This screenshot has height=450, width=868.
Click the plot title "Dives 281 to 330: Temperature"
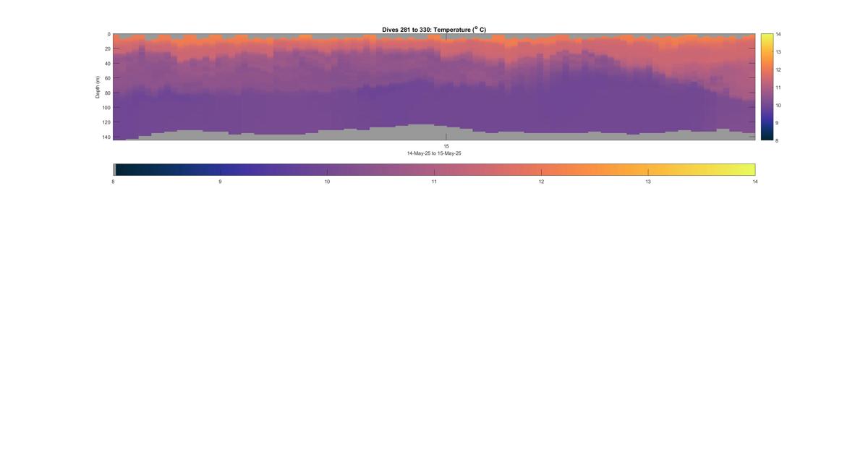tap(434, 30)
